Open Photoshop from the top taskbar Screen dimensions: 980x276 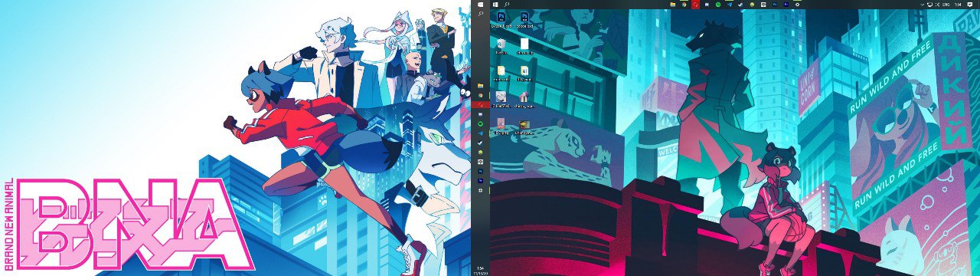click(x=774, y=5)
